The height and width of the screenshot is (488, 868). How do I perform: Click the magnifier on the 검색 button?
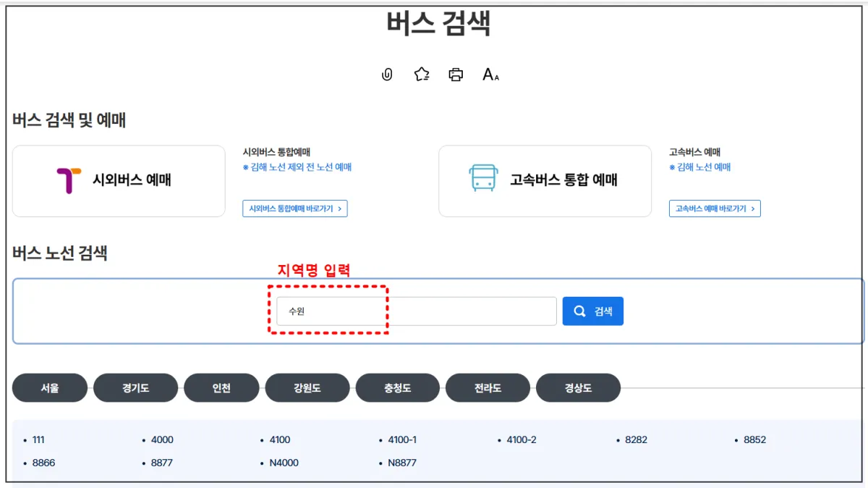pos(579,311)
